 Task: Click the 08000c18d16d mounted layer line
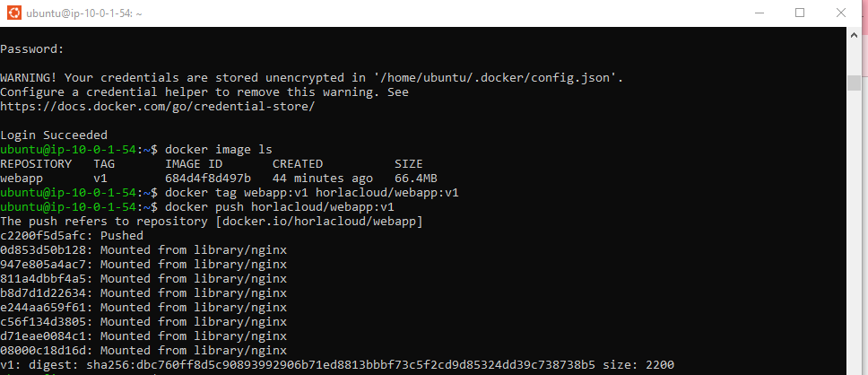pyautogui.click(x=143, y=351)
